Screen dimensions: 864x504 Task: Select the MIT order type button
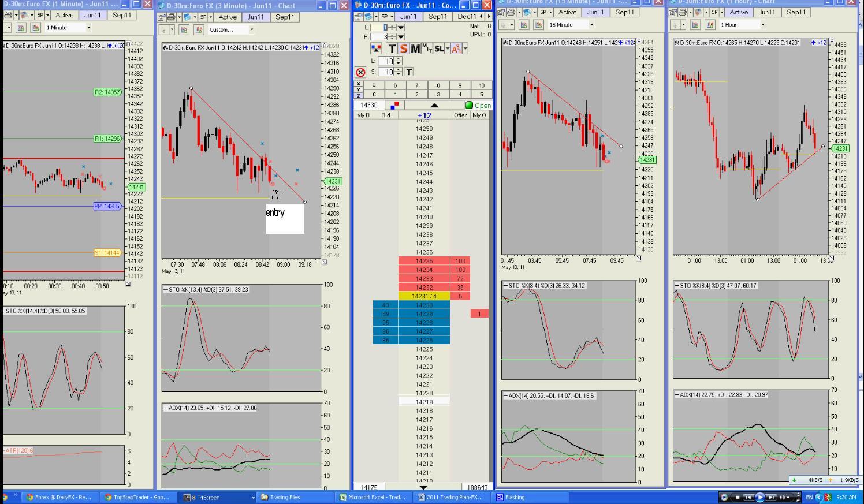tap(427, 49)
